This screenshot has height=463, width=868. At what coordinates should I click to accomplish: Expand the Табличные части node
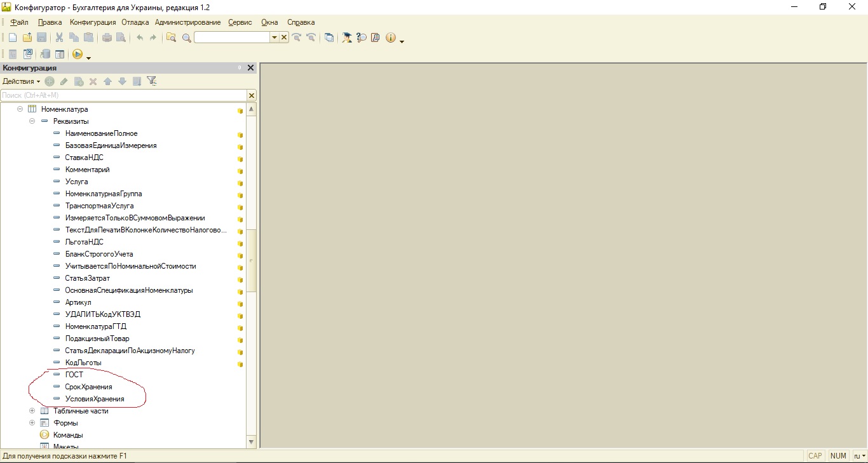32,411
